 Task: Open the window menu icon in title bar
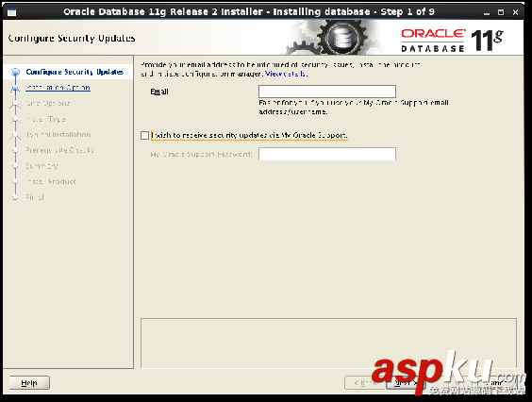coord(12,12)
